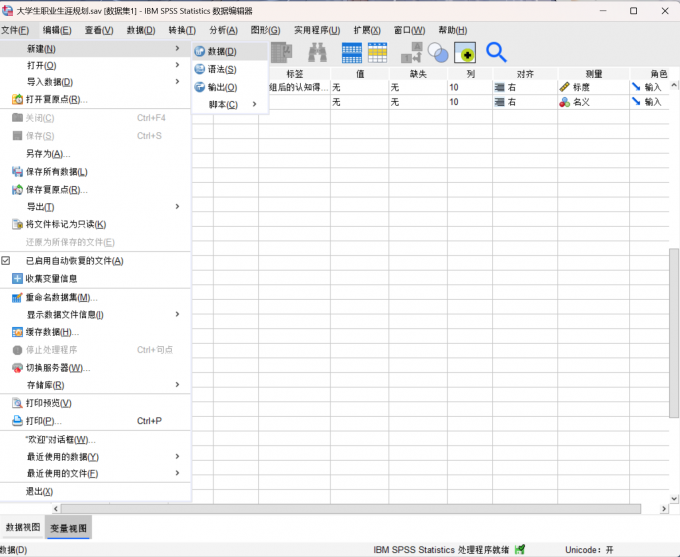Image resolution: width=680 pixels, height=557 pixels.
Task: Open the 分析(A) menu
Action: pos(223,30)
